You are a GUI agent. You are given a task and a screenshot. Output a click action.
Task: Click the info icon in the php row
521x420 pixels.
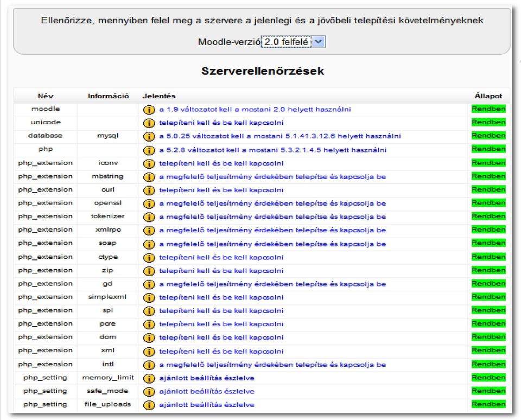(149, 150)
